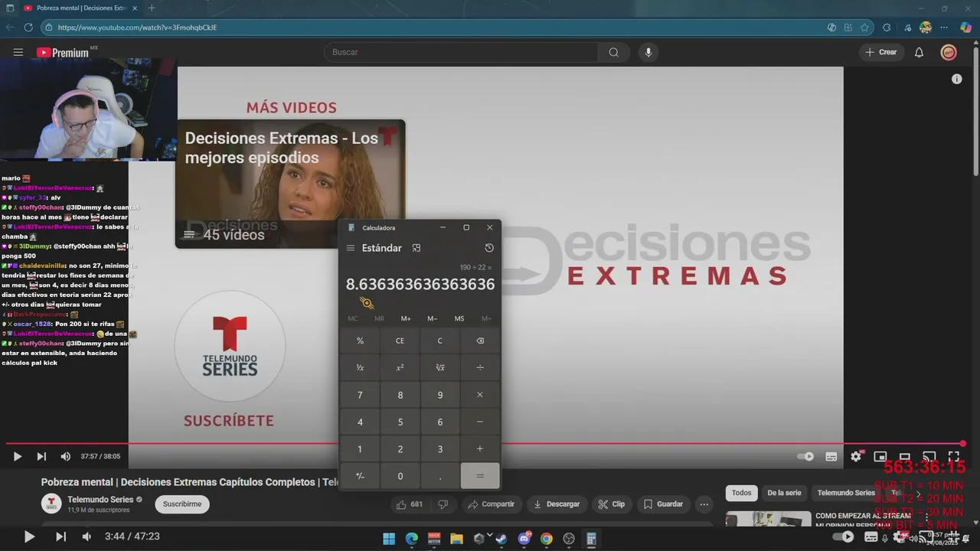Open calculator history panel
980x551 pixels.
(489, 248)
